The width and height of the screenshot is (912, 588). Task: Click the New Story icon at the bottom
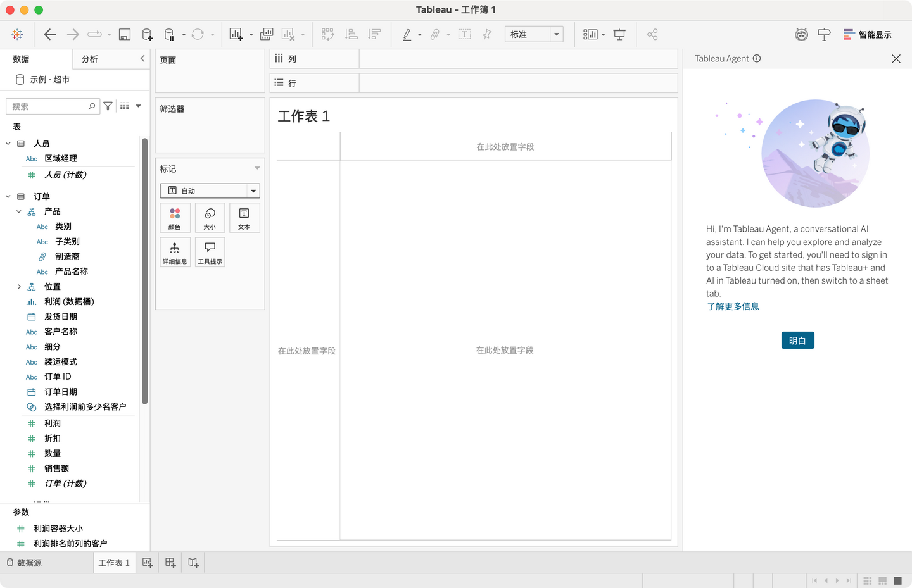[x=193, y=562]
